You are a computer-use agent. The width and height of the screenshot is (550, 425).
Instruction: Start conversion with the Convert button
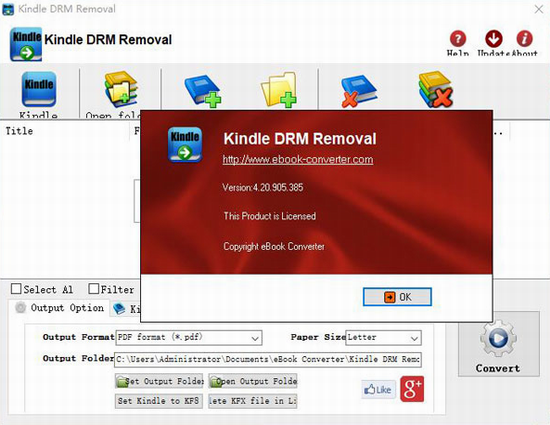coord(498,344)
